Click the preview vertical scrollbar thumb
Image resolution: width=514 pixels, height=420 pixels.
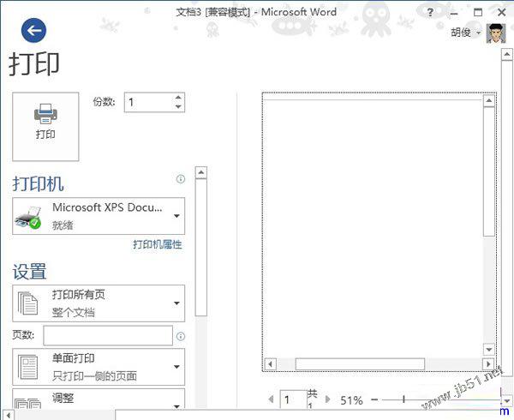point(489,171)
